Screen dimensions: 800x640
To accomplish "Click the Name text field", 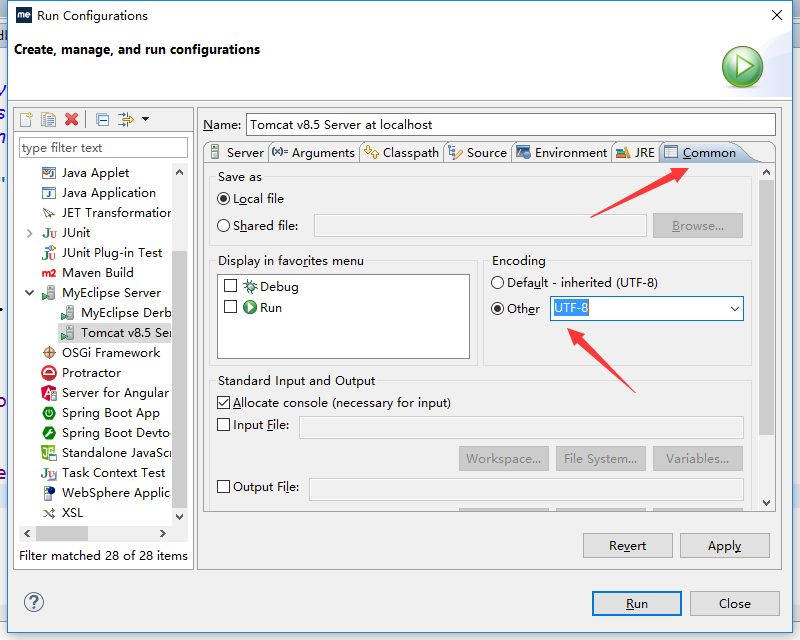I will (511, 125).
